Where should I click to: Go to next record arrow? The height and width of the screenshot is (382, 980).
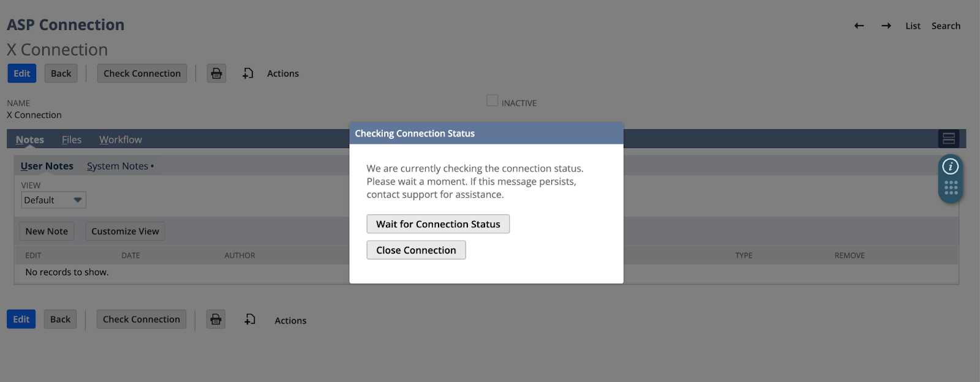point(886,26)
